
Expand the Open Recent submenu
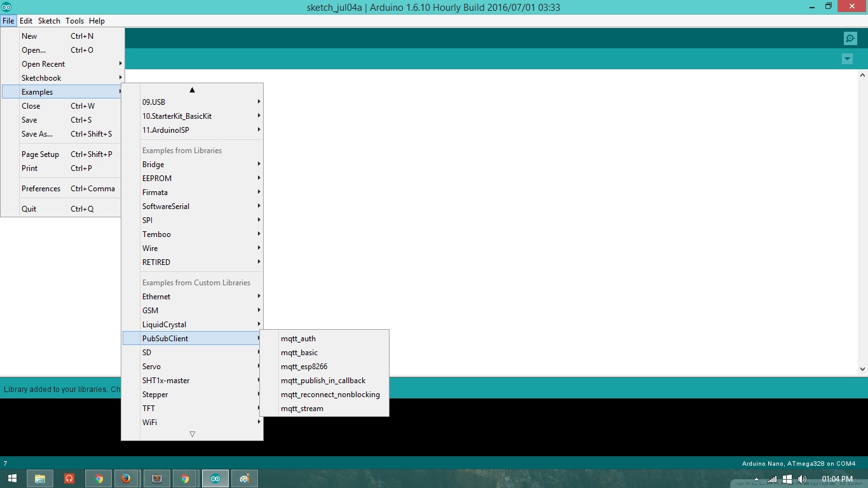[x=62, y=64]
